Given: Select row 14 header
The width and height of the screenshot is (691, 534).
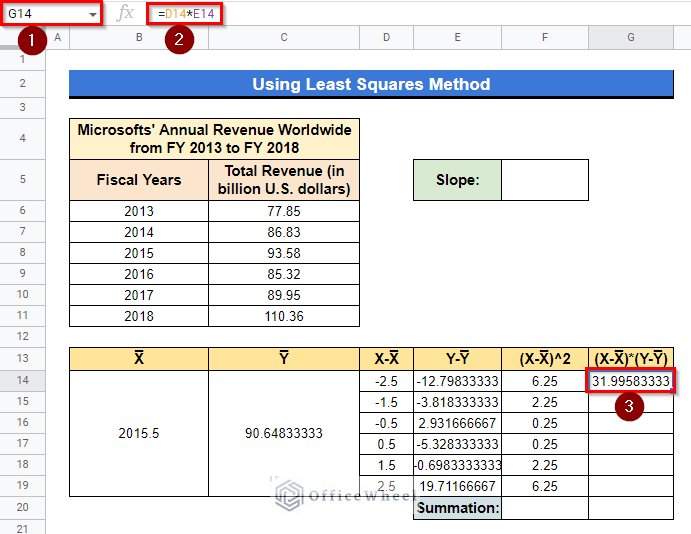Looking at the screenshot, I should tap(22, 380).
